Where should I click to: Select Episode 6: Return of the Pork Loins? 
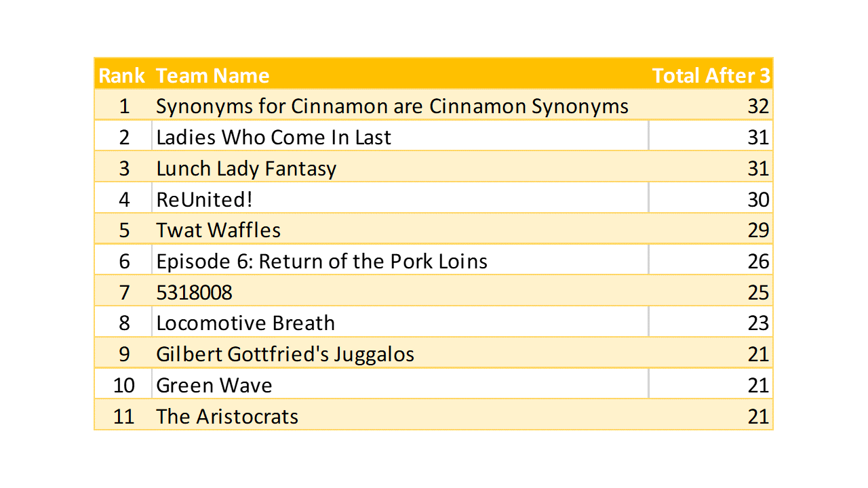(321, 262)
